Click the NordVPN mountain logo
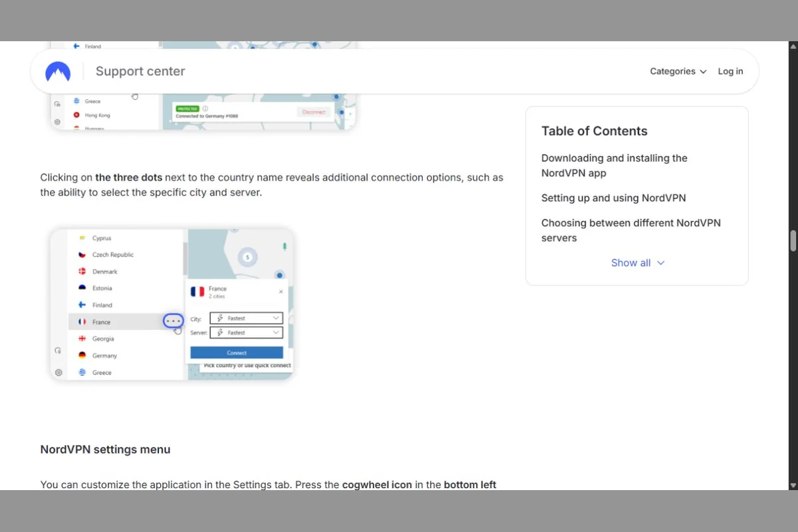The image size is (798, 532). (x=58, y=71)
